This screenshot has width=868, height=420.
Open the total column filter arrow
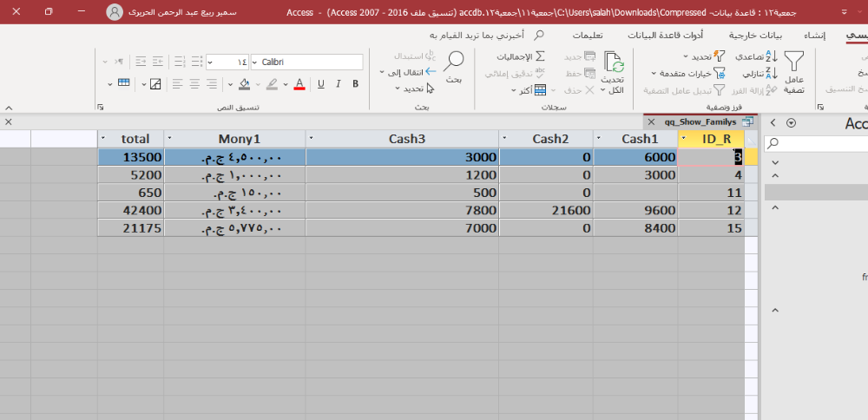(105, 139)
